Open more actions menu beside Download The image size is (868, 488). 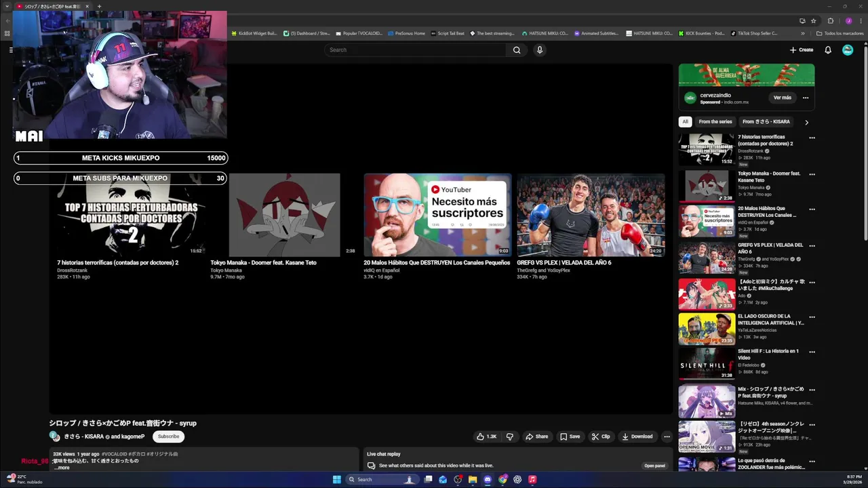tap(667, 436)
